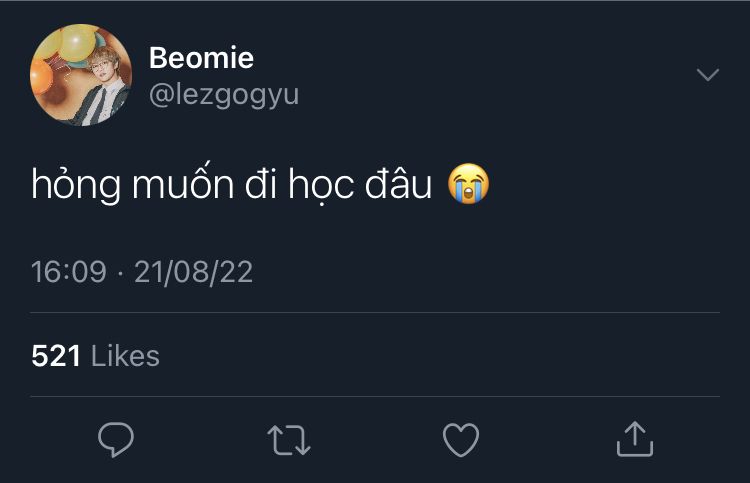Reply to Beomie's tweet
The image size is (750, 483).
[x=116, y=439]
